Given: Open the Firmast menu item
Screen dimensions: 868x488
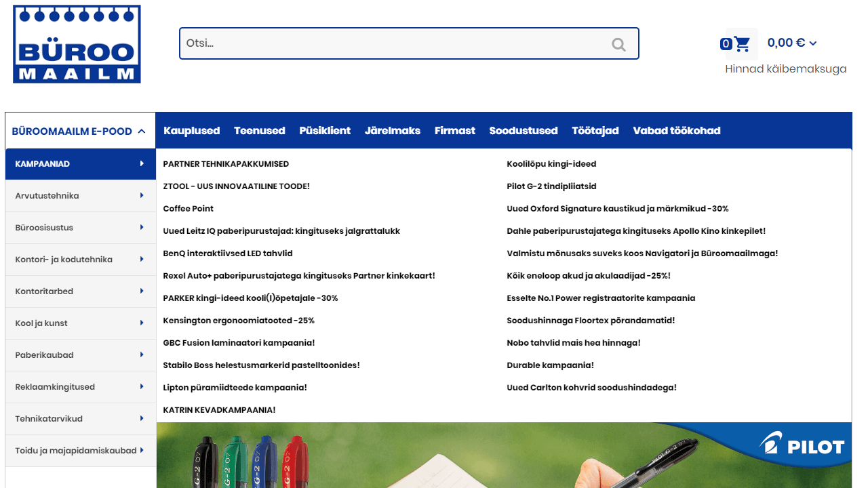Looking at the screenshot, I should 455,131.
